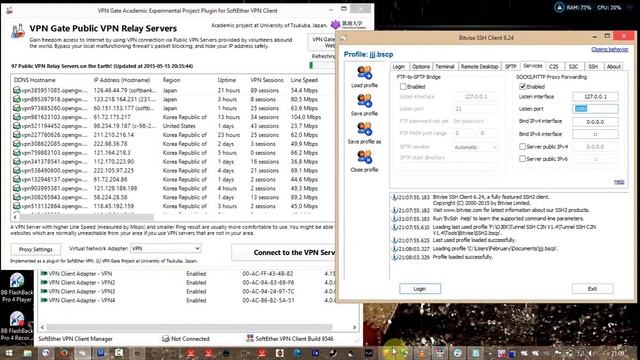Click server icon for vpn521194452 United States row
The height and width of the screenshot is (360, 640).
coord(17,126)
